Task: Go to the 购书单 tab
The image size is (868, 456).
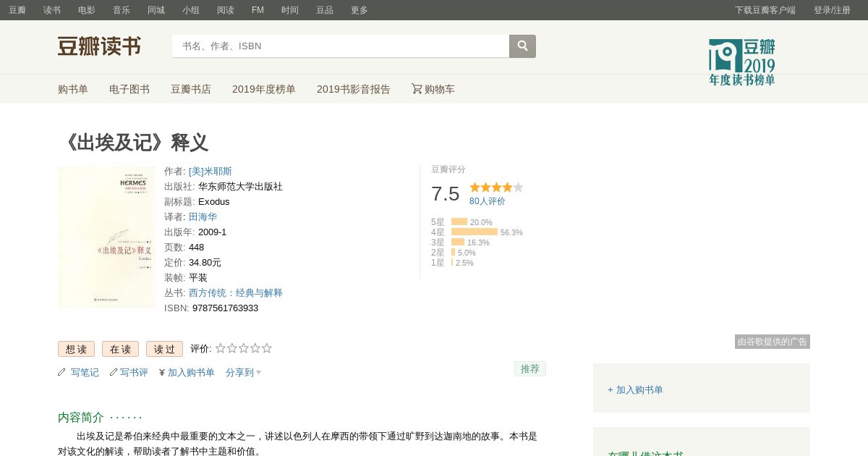Action: click(x=73, y=89)
